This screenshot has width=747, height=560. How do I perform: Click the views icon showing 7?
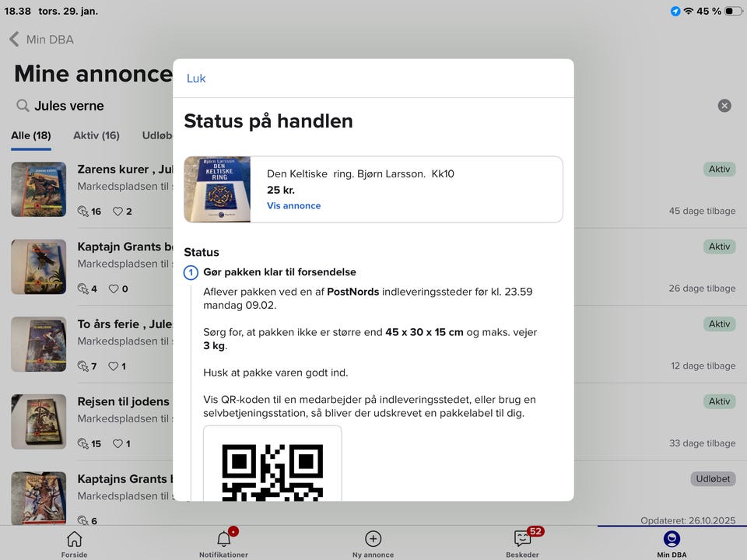point(83,366)
